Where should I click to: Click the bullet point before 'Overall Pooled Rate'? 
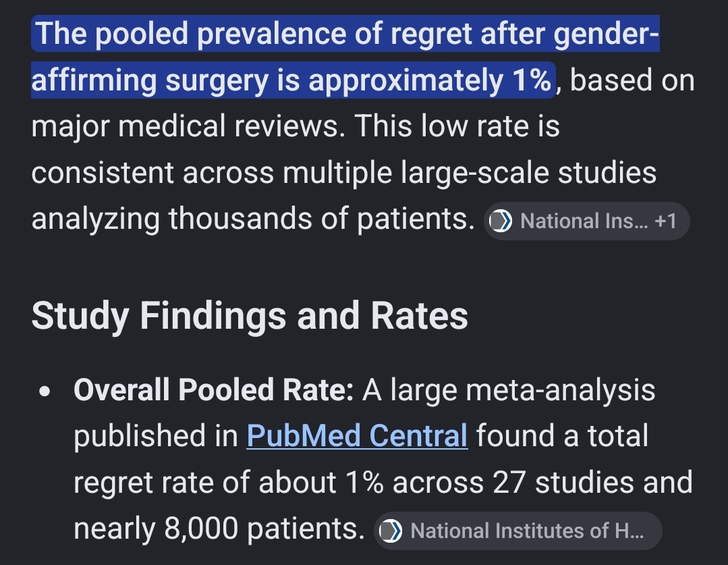click(x=45, y=392)
